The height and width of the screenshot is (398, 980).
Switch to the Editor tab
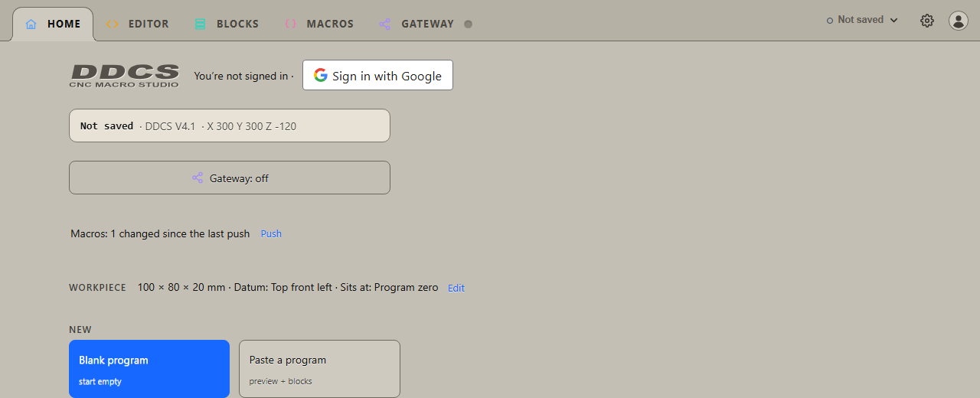click(x=137, y=24)
